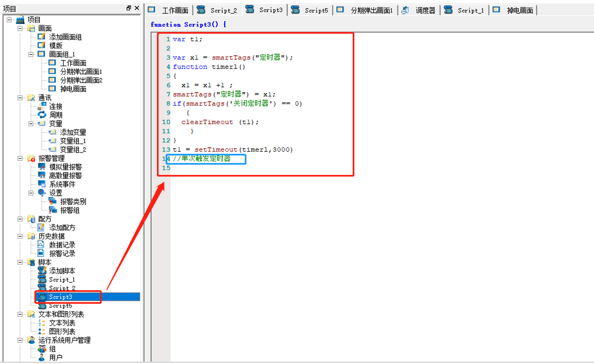The image size is (594, 364).
Task: Collapse the 通讯 folder expander
Action: tap(20, 97)
